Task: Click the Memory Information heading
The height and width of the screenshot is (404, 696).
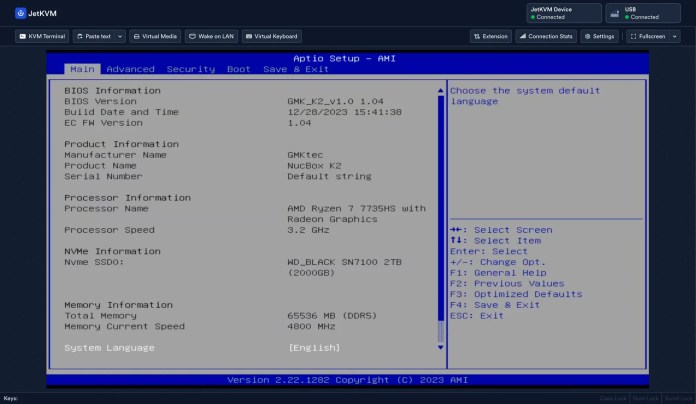Action: [x=119, y=305]
